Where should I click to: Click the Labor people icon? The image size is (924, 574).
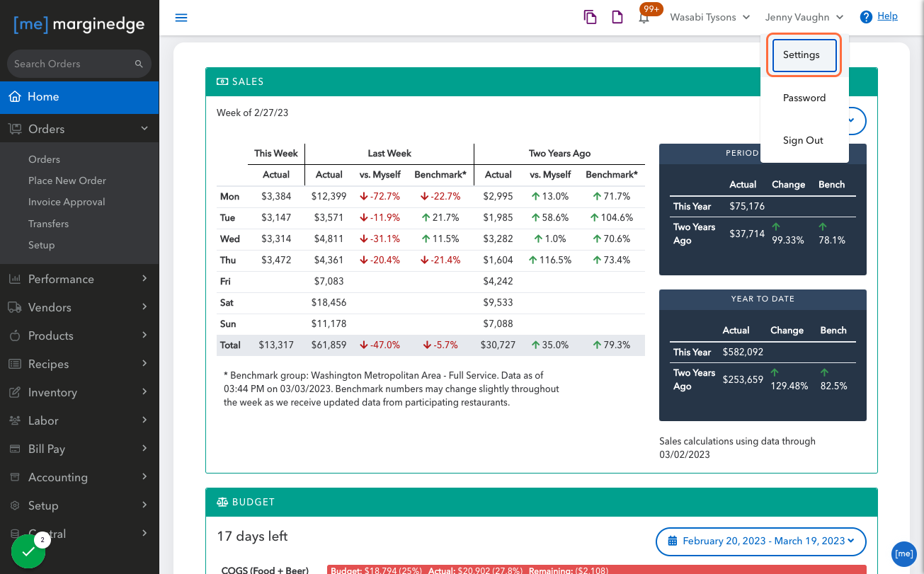[x=15, y=420]
